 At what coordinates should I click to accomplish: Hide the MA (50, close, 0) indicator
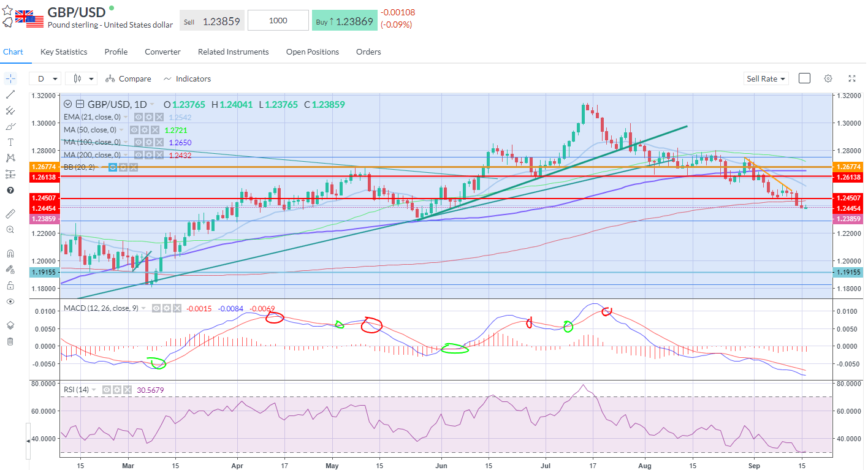(134, 130)
